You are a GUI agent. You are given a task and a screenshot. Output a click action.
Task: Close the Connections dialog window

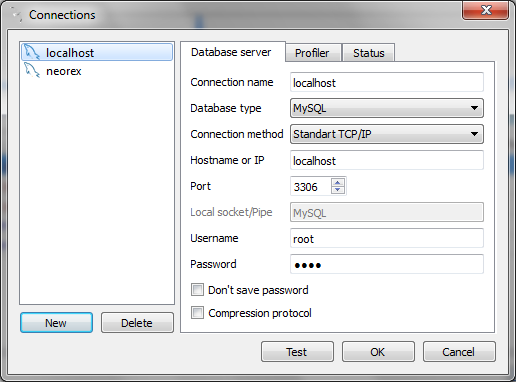486,10
